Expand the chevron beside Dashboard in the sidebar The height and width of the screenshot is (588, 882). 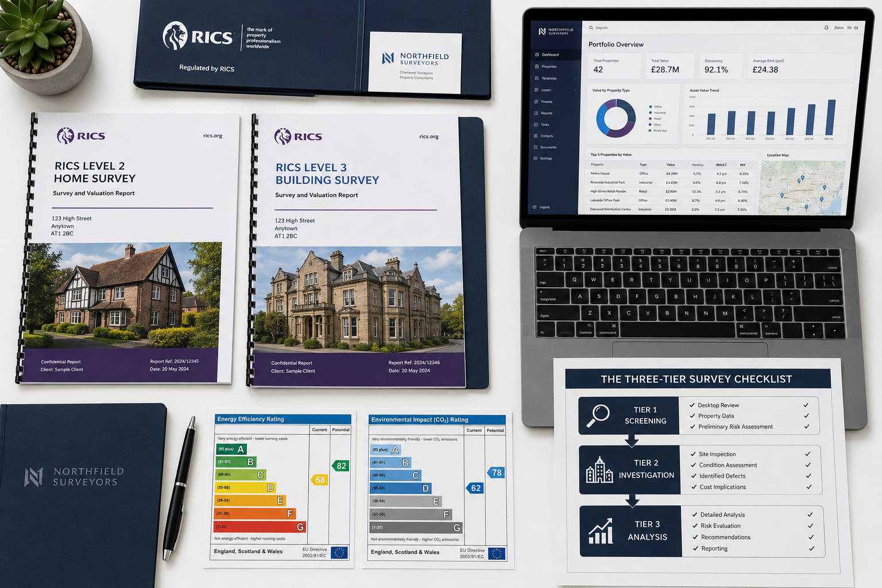[x=576, y=55]
